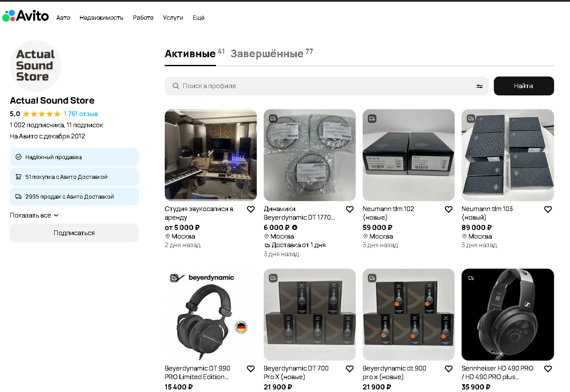This screenshot has width=570, height=392.
Task: Open search filter settings icon
Action: pos(479,86)
